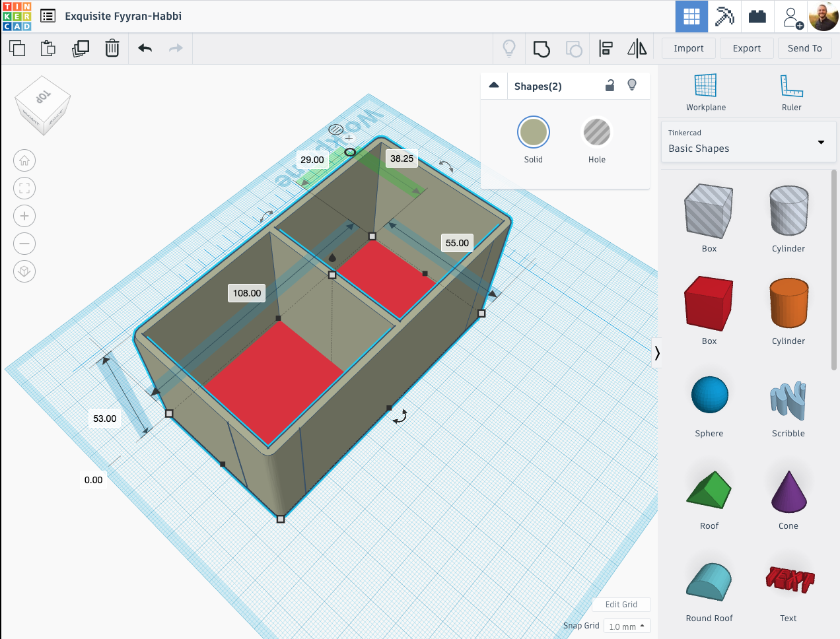
Task: Click the Solid color swatch
Action: 534,132
